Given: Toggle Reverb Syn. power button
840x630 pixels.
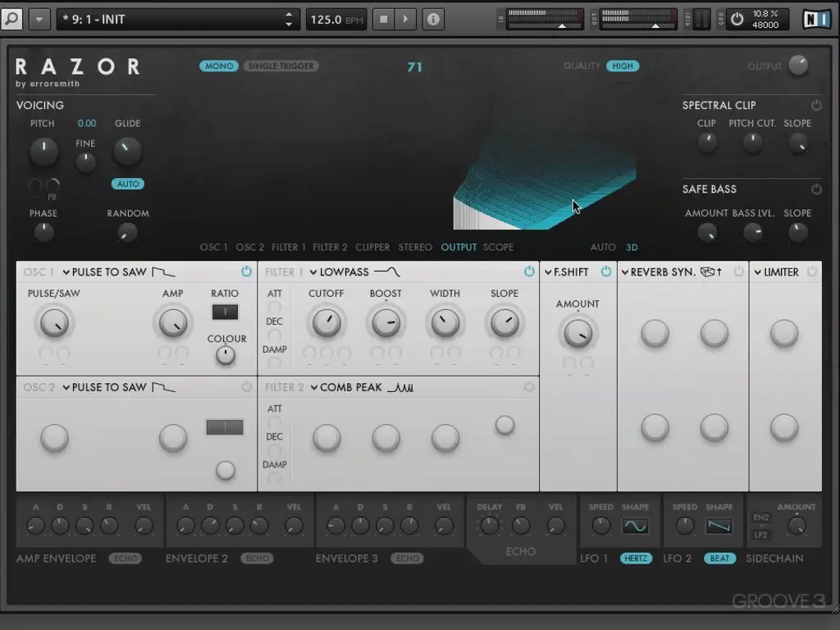Looking at the screenshot, I should (x=739, y=272).
